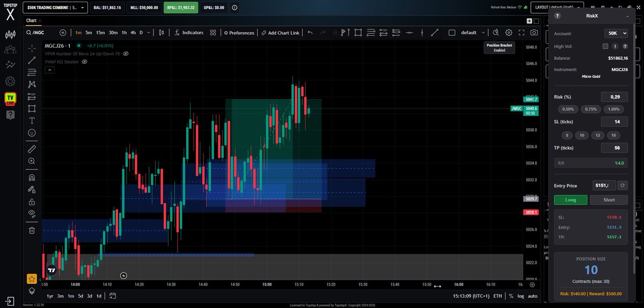Choose the Long direction button
Viewport: 644px width, 308px height.
570,200
